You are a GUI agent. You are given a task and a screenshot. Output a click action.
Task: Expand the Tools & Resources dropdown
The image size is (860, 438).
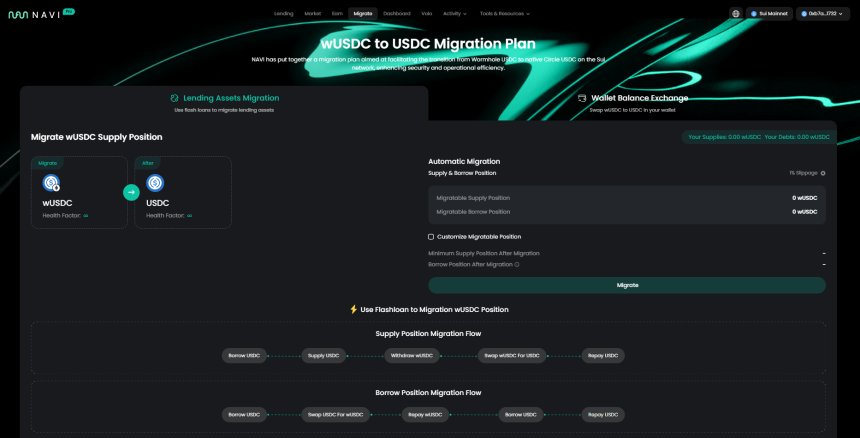coord(505,14)
